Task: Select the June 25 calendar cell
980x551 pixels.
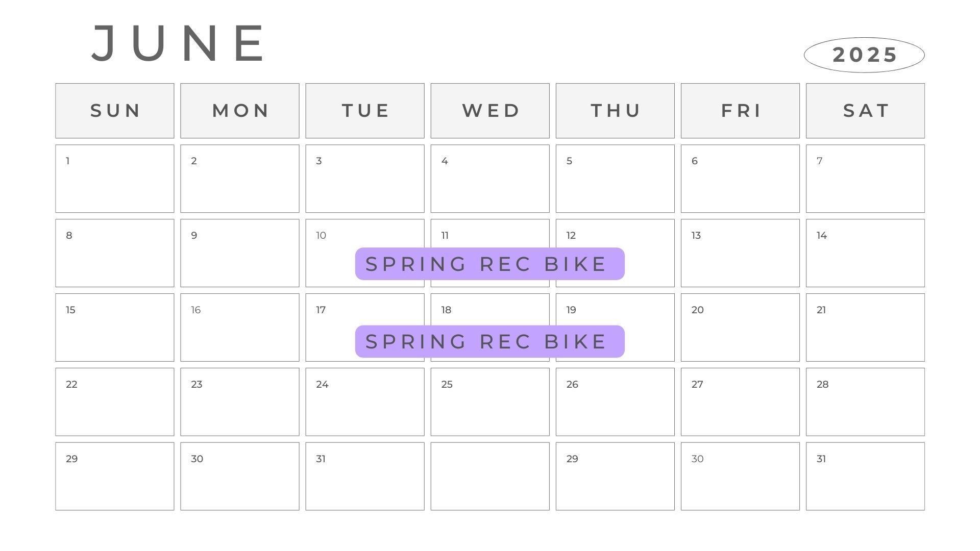Action: (x=490, y=402)
